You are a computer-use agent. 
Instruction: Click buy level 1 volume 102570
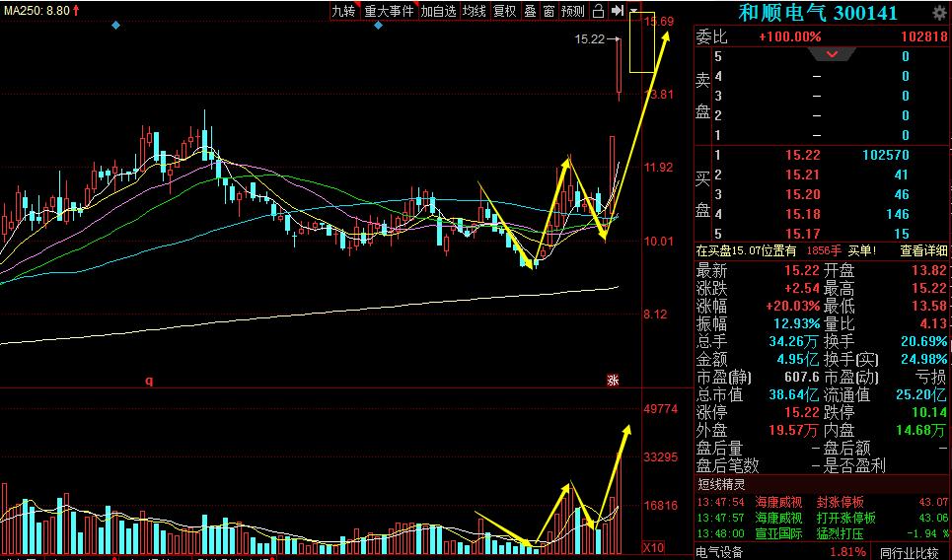pyautogui.click(x=886, y=156)
